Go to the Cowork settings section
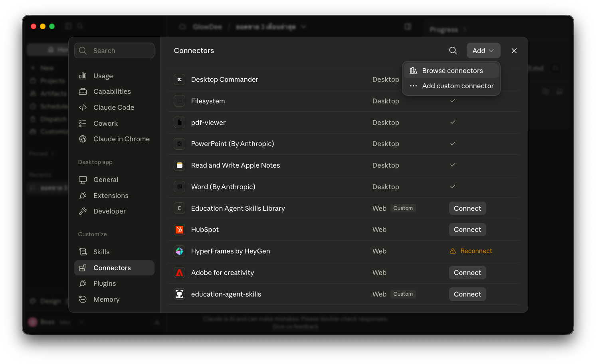 (114, 123)
